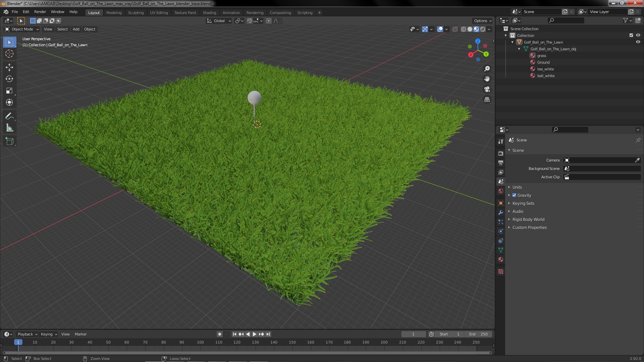644x362 pixels.
Task: Open the Render menu
Action: pyautogui.click(x=40, y=12)
